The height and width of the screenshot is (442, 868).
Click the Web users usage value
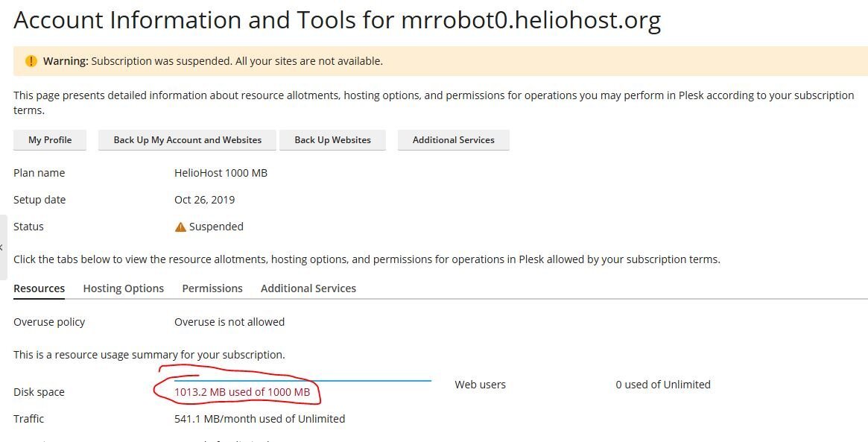tap(662, 385)
